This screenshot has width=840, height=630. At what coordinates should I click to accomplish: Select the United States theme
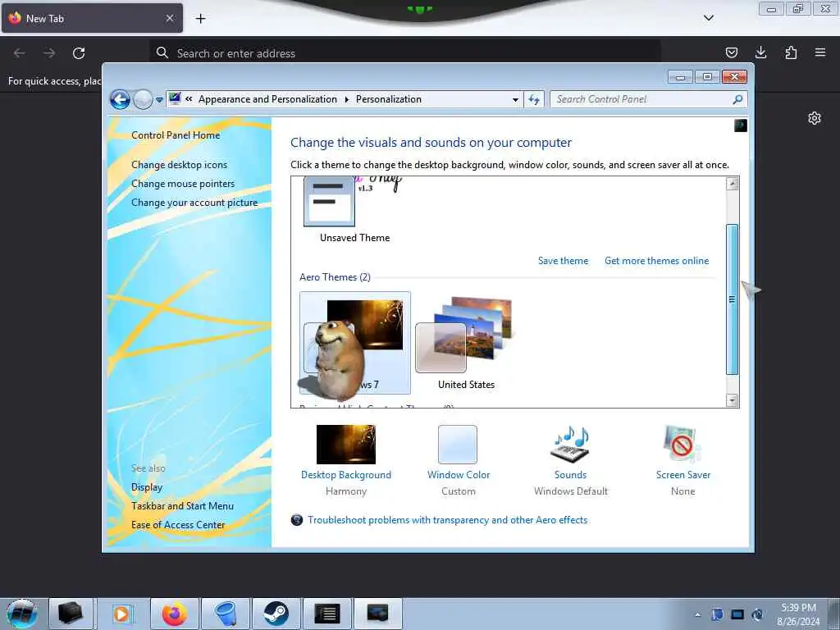(x=466, y=343)
